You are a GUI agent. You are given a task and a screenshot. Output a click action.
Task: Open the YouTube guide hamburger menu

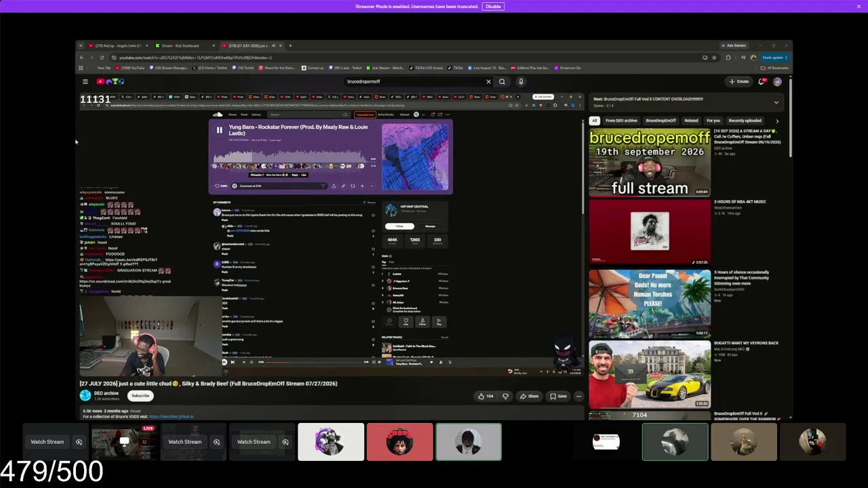coord(85,81)
